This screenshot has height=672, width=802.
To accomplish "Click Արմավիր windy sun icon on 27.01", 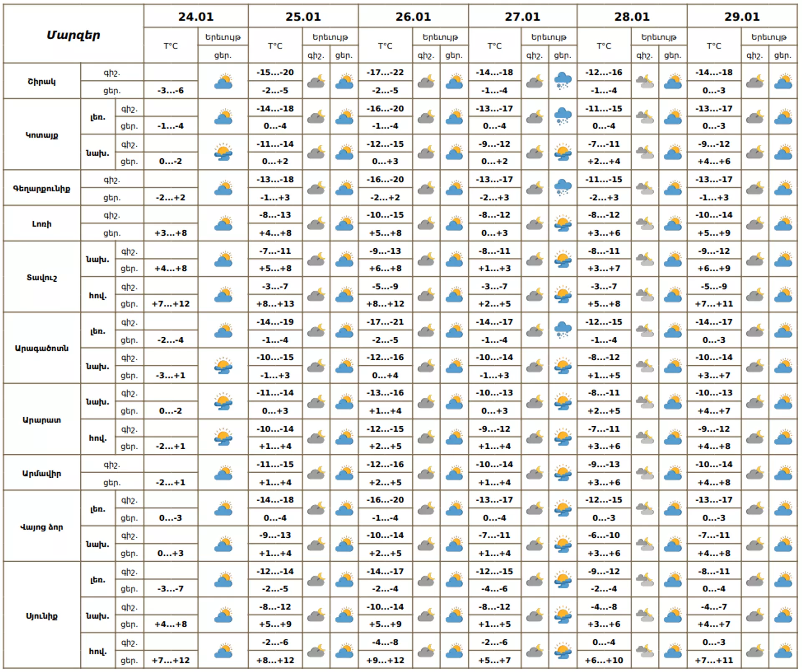I will [x=563, y=473].
